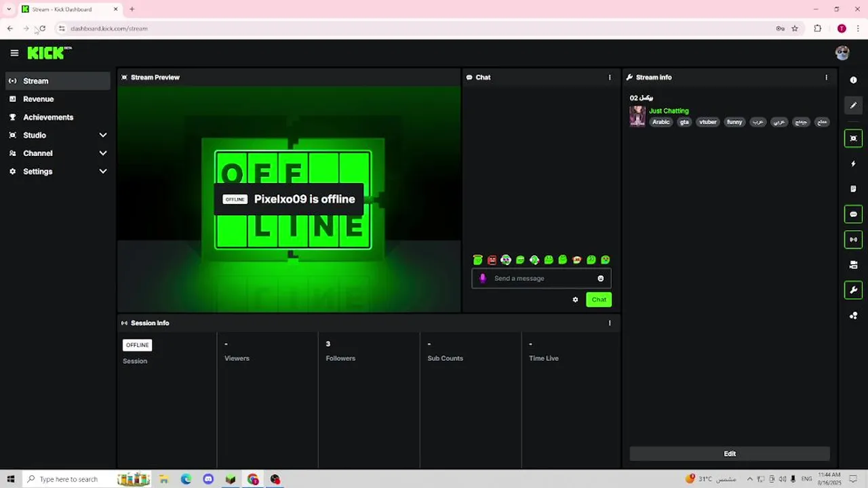Go back with browser back arrow
Viewport: 868px width, 488px height.
click(x=10, y=28)
